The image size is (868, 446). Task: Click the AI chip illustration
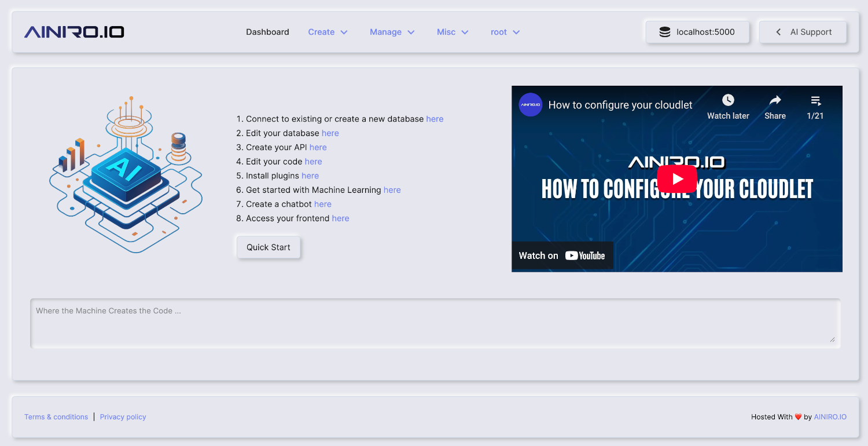pyautogui.click(x=126, y=174)
